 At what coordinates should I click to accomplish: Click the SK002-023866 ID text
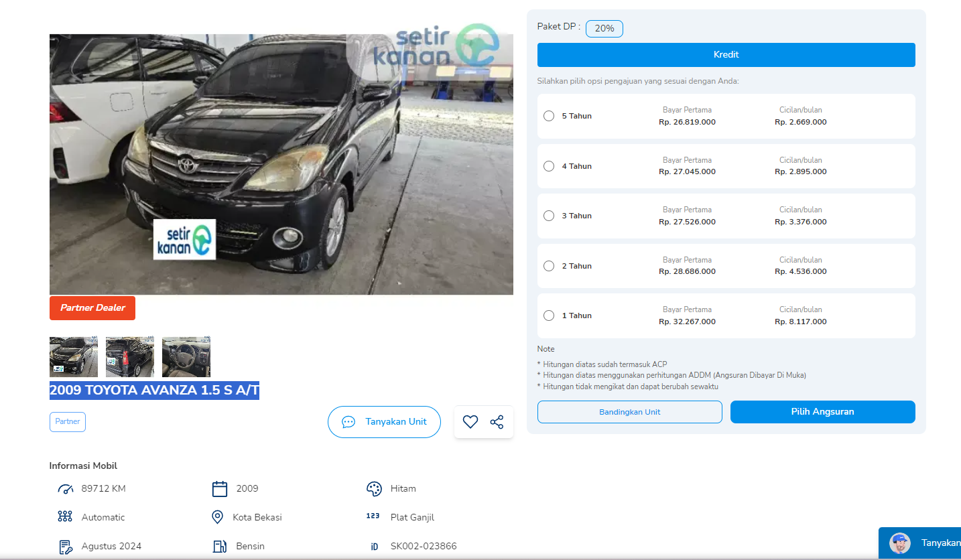pyautogui.click(x=424, y=547)
